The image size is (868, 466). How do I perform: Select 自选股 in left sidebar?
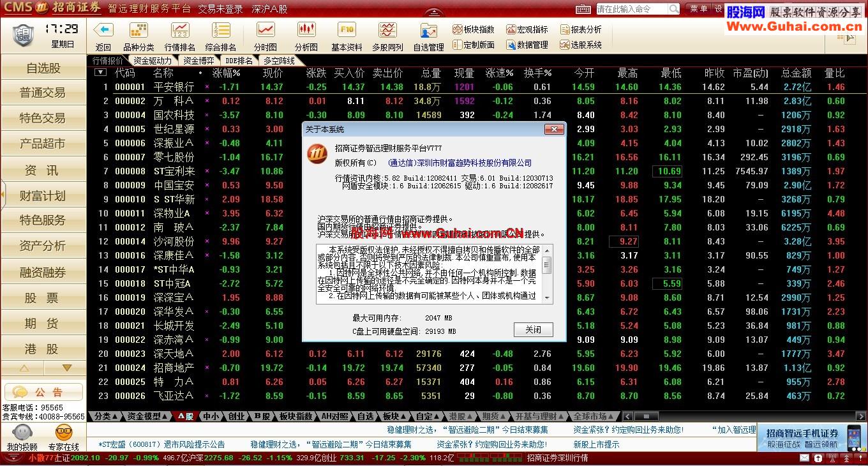43,68
